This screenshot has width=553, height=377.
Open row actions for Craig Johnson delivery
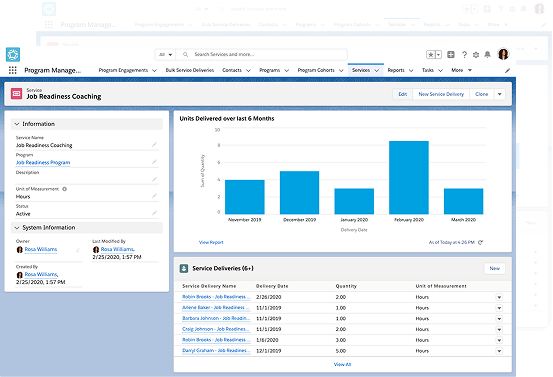(x=499, y=329)
